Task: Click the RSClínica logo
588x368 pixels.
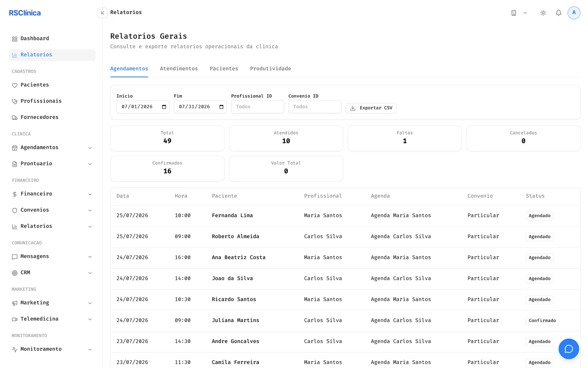Action: tap(25, 13)
